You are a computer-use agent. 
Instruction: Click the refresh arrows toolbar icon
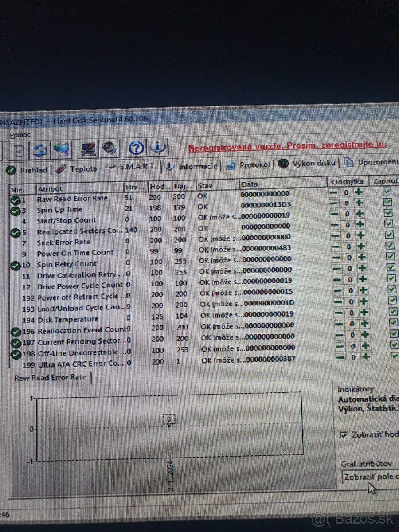click(x=40, y=150)
